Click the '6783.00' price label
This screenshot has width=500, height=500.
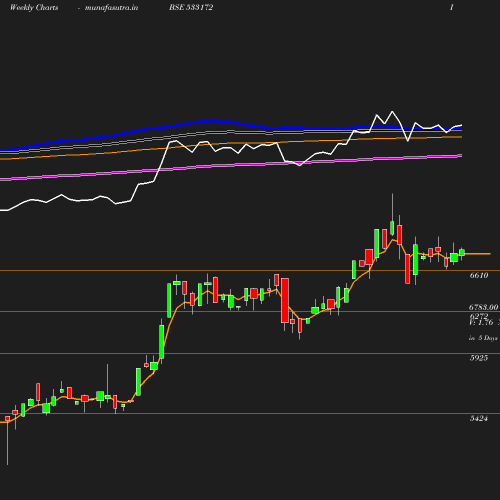click(484, 307)
